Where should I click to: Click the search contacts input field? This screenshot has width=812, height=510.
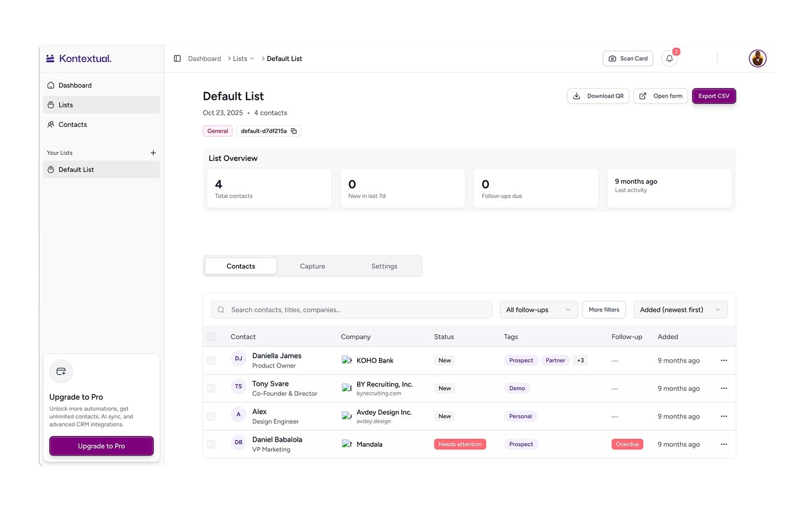click(352, 310)
